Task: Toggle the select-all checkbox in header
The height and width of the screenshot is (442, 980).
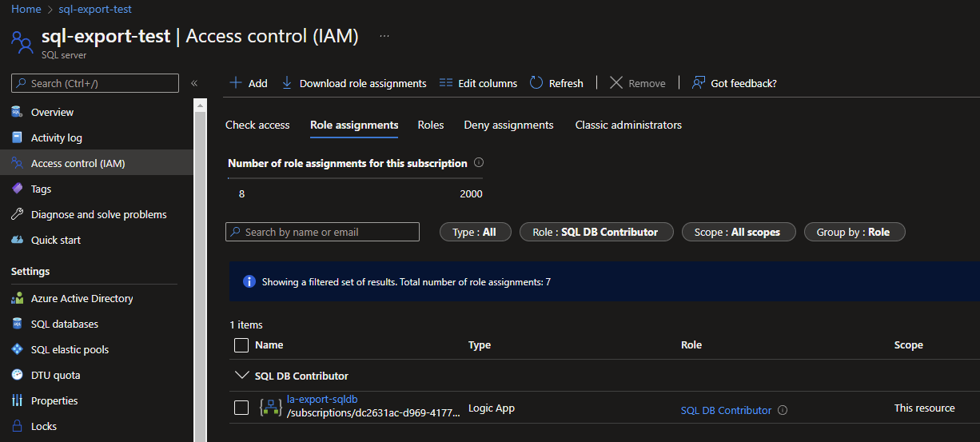Action: [x=241, y=345]
